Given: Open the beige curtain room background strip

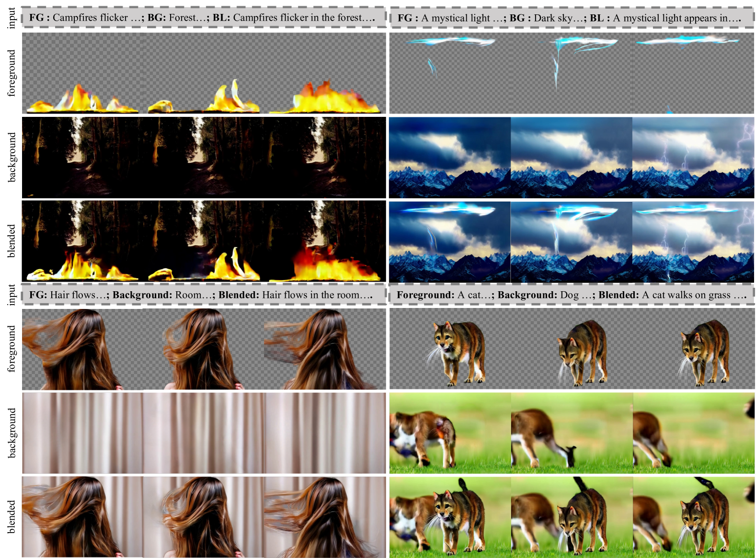Looking at the screenshot, I should click(x=204, y=433).
